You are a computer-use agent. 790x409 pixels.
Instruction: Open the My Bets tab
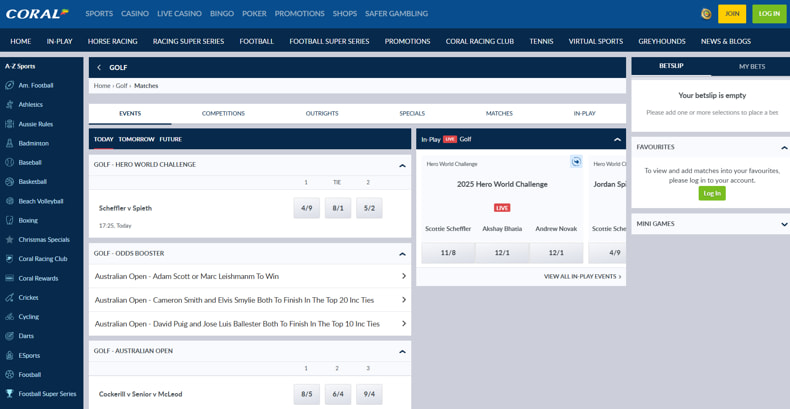coord(752,66)
